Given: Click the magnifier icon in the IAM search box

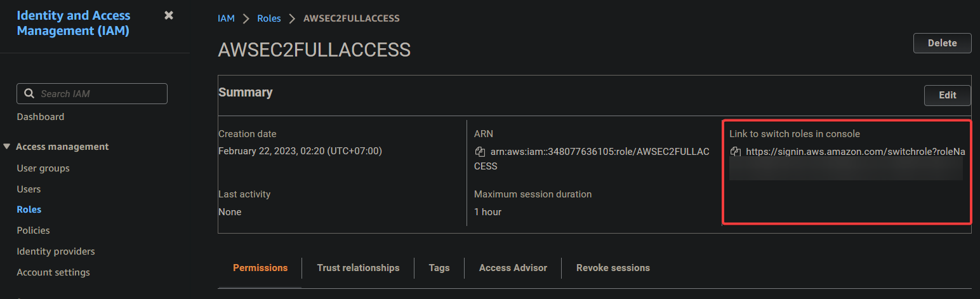Looking at the screenshot, I should (29, 93).
